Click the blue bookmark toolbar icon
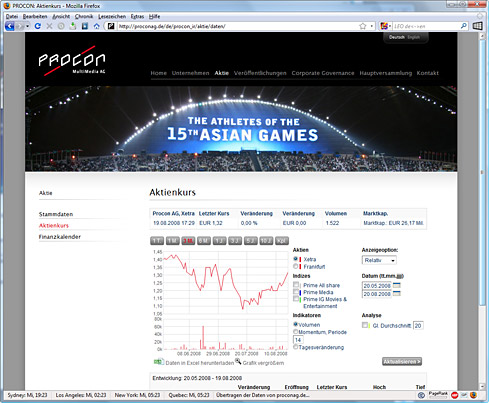 click(85, 26)
